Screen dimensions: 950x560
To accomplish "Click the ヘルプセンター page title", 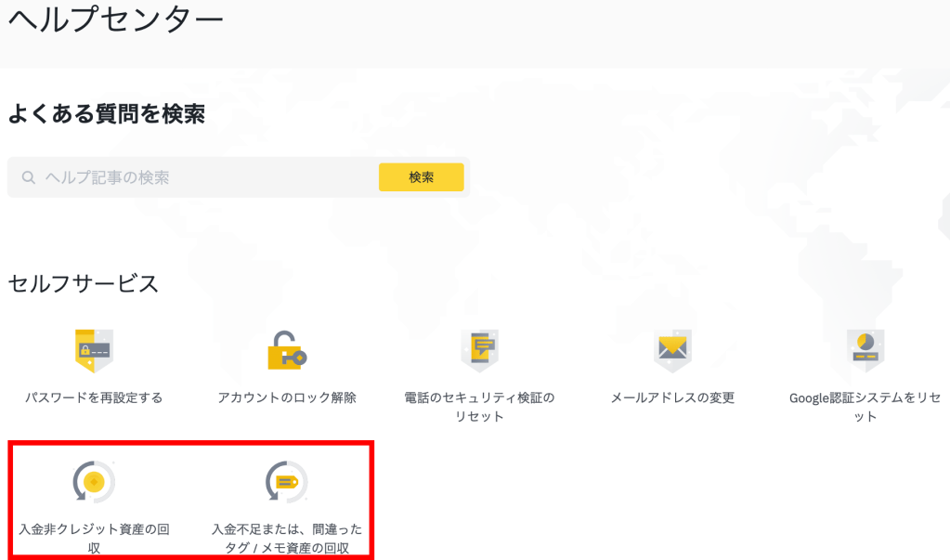I will pyautogui.click(x=116, y=20).
